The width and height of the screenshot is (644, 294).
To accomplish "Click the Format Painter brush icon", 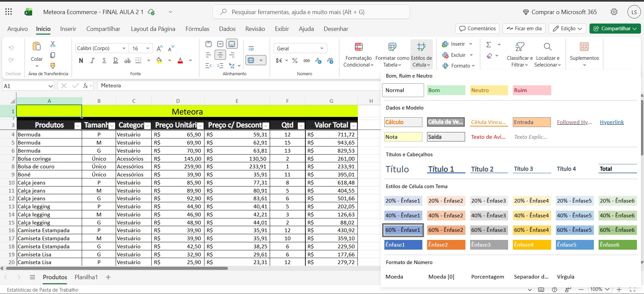I will 53,66.
